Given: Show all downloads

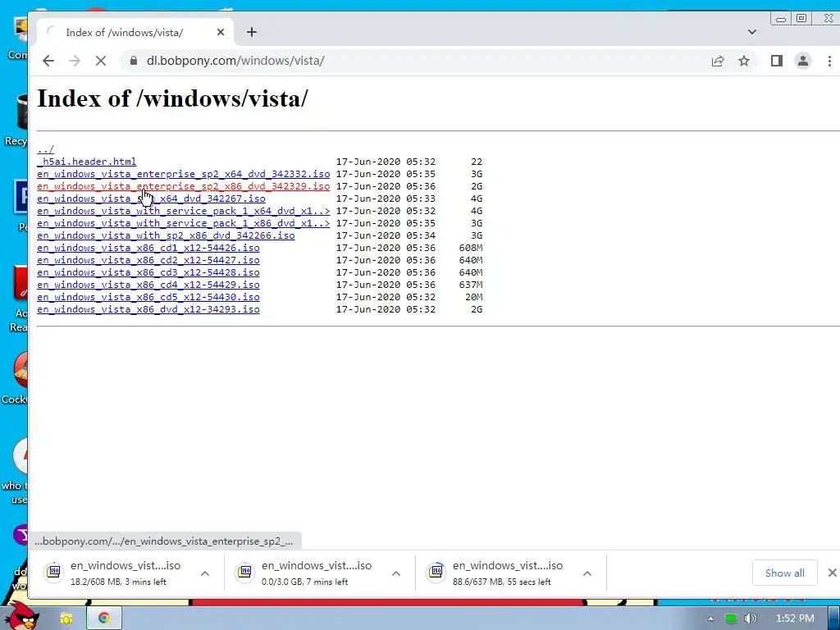Looking at the screenshot, I should tap(785, 573).
